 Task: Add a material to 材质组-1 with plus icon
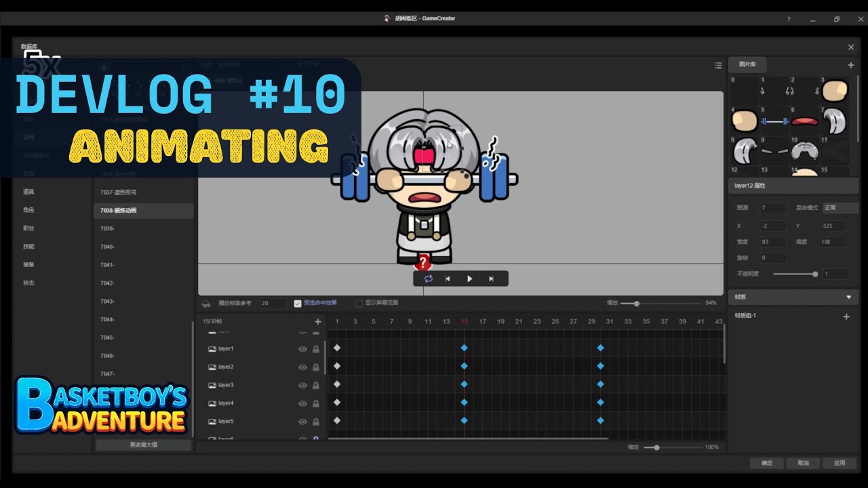846,317
